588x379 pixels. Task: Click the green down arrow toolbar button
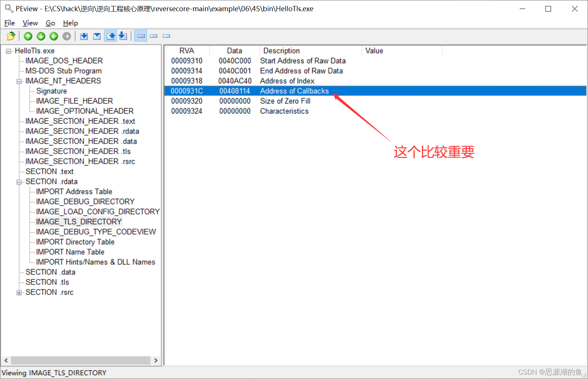[x=41, y=36]
